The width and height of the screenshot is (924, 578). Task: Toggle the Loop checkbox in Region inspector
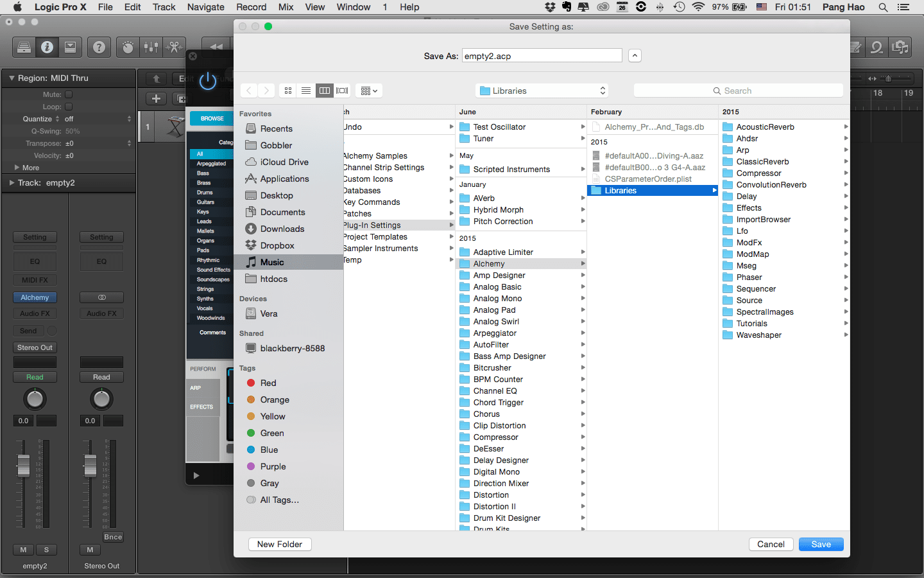pos(69,107)
